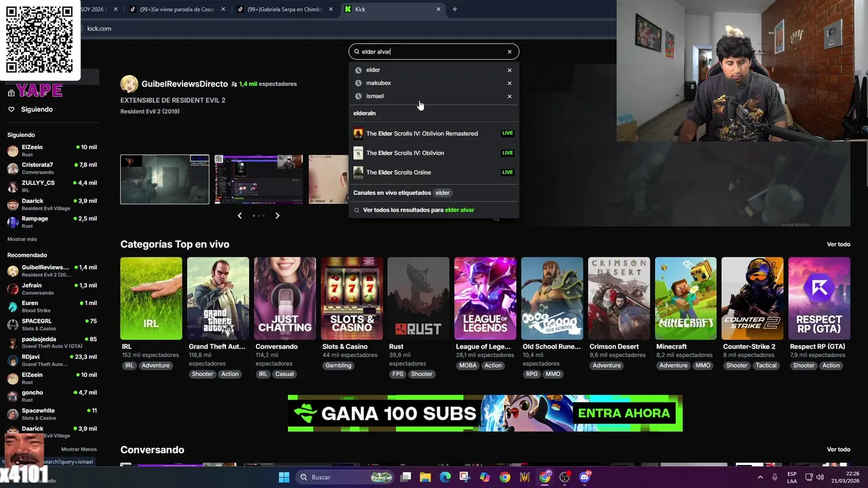The image size is (868, 488).
Task: Expand followed list with 'Mostrar más'
Action: point(22,239)
